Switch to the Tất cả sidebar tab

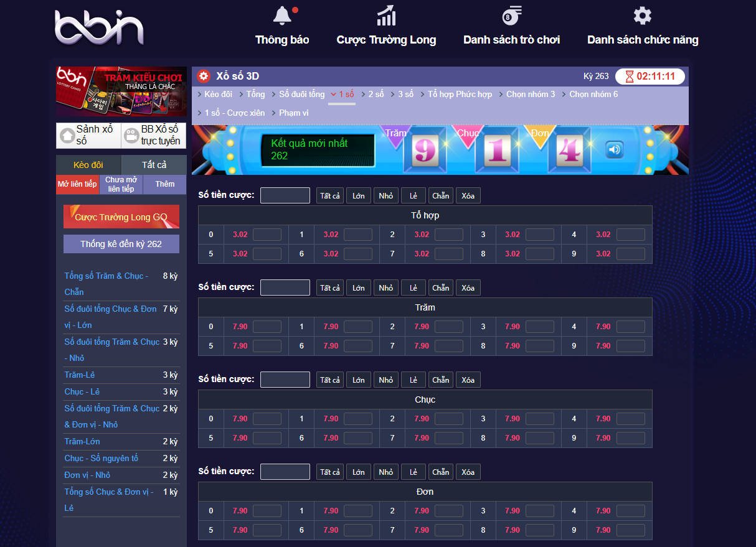coord(154,165)
